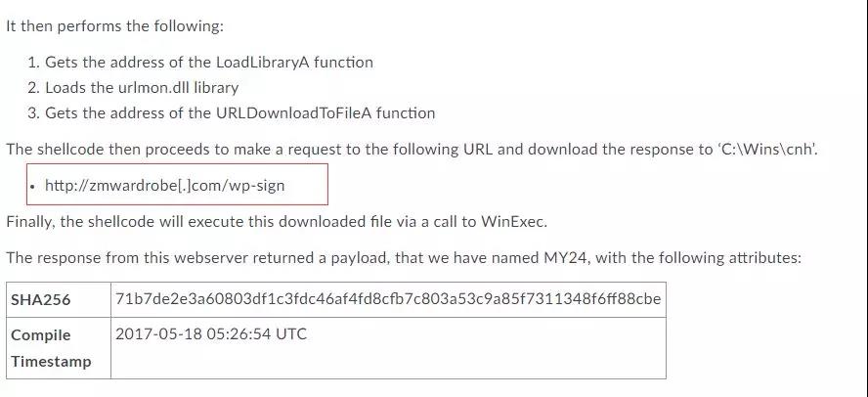Screen dimensions: 868x397
Task: Click list item about URLDownloadToFileA function
Action: click(232, 113)
